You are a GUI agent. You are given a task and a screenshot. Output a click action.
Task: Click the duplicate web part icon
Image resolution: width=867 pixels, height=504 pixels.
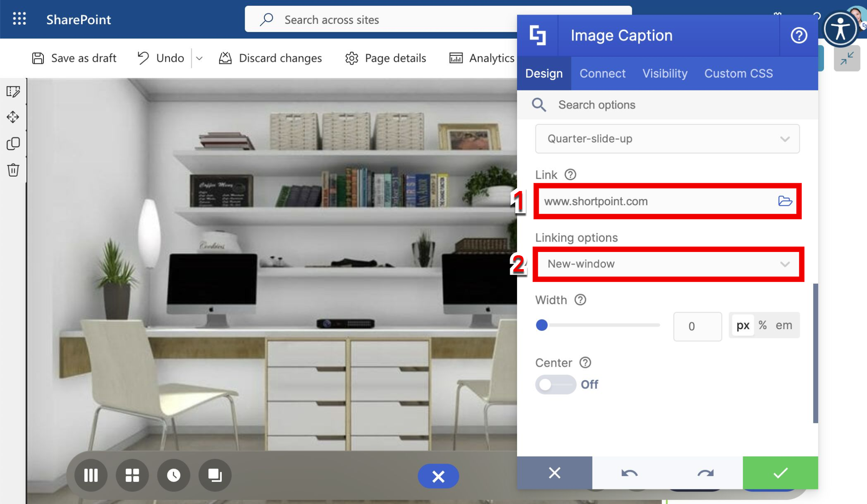point(13,144)
